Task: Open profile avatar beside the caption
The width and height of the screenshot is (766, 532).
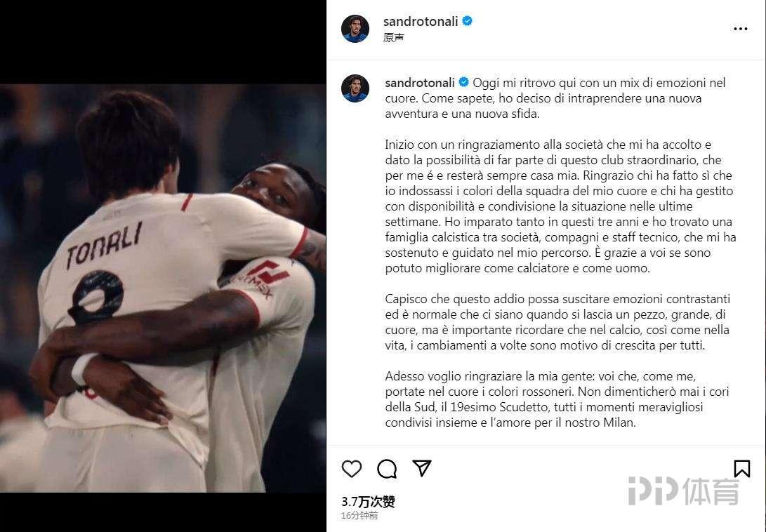Action: (355, 88)
